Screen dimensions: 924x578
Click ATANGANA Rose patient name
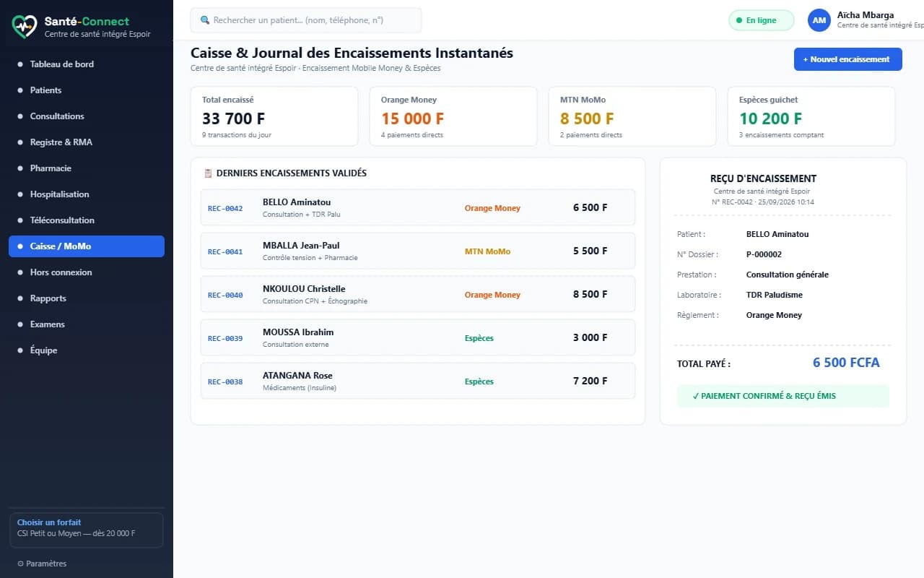tap(297, 376)
